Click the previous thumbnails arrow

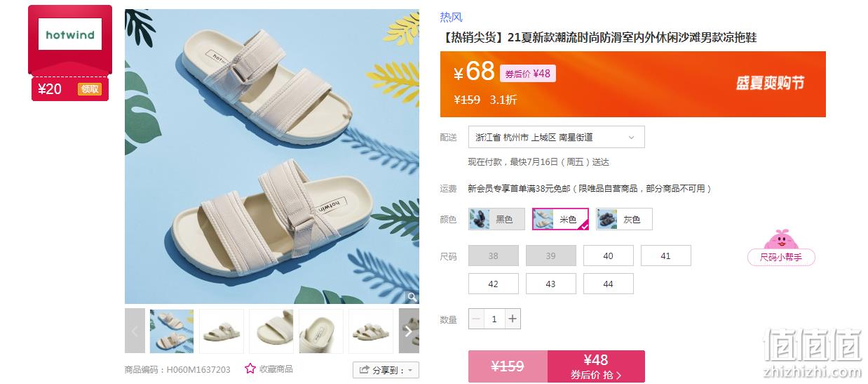(135, 331)
